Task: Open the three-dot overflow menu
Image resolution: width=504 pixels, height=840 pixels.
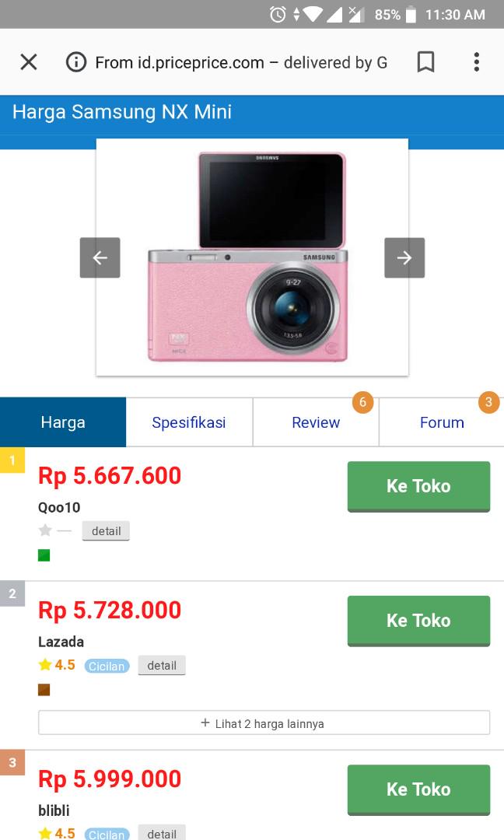Action: 476,62
